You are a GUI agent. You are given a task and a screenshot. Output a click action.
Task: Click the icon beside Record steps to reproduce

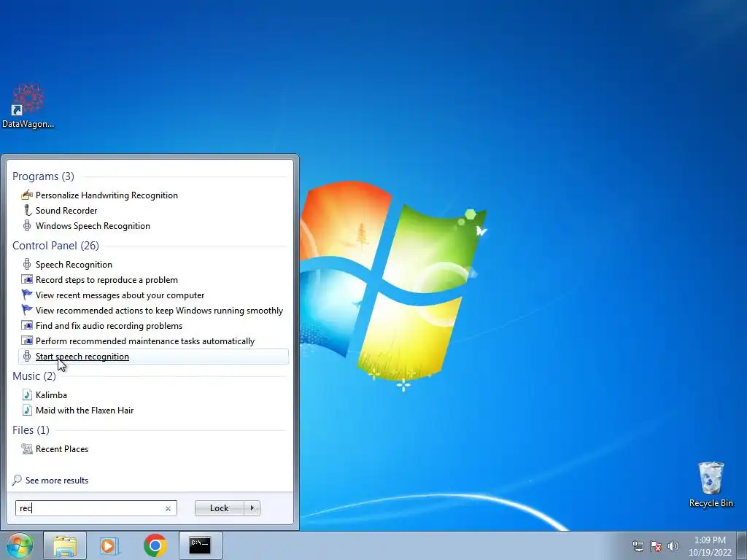click(27, 279)
